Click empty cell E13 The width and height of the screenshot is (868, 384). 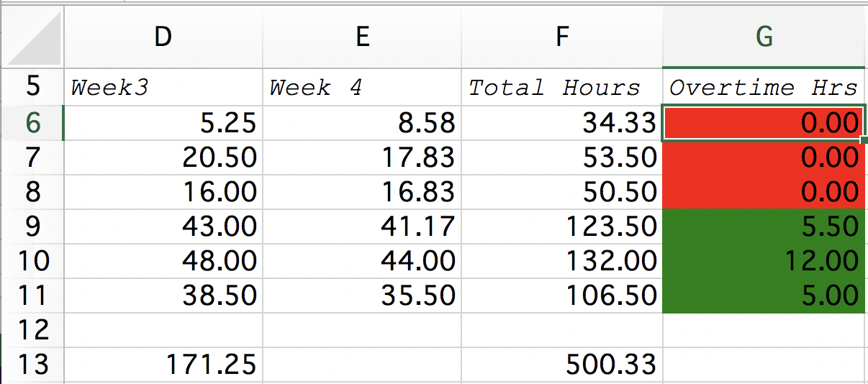click(x=362, y=365)
